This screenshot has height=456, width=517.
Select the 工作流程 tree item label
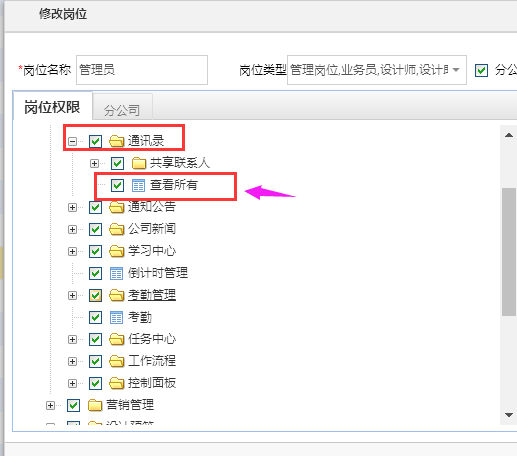coord(152,361)
